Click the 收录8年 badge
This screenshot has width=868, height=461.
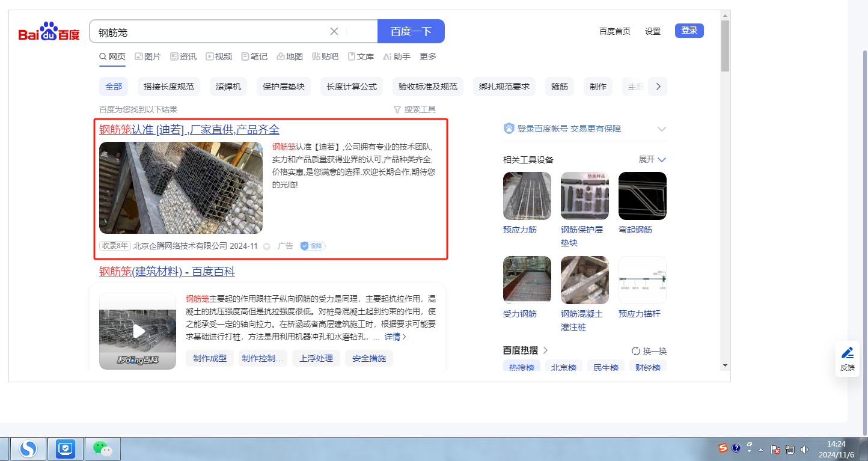click(115, 246)
